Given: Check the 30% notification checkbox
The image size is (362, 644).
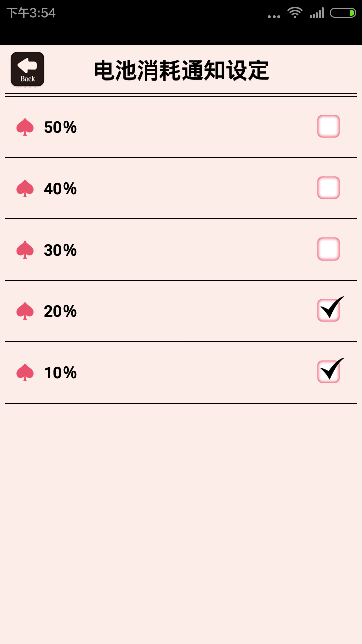Looking at the screenshot, I should tap(329, 249).
